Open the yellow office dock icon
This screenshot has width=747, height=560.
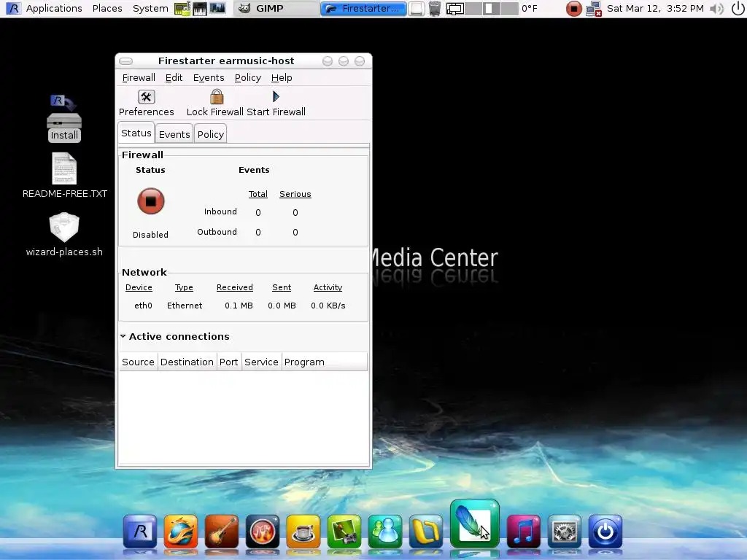426,531
